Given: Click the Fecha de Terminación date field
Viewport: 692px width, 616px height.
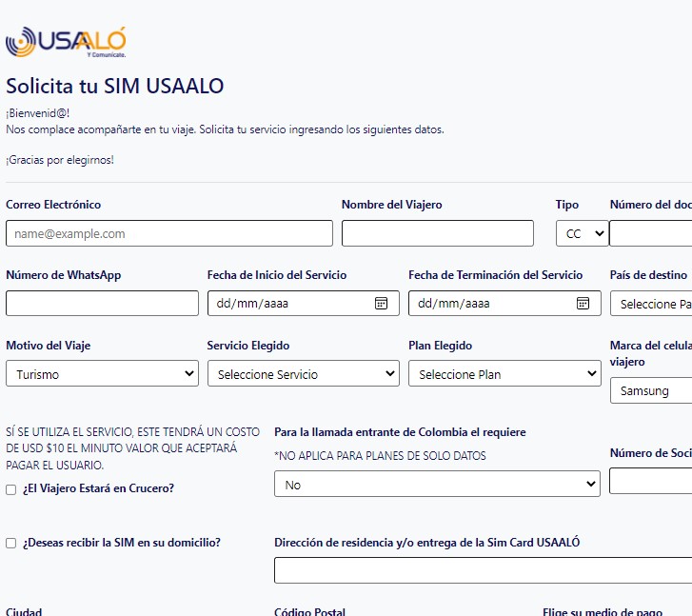Looking at the screenshot, I should point(504,304).
